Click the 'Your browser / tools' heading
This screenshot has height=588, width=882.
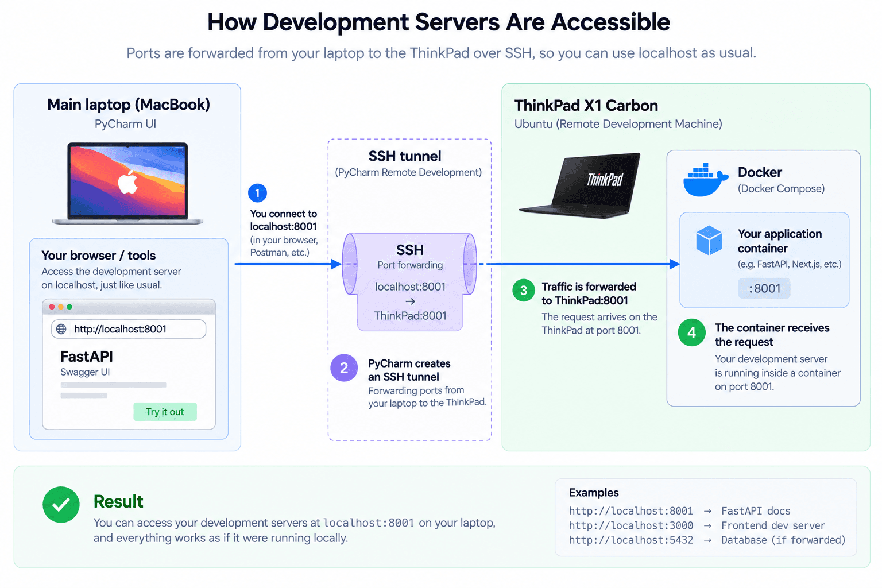coord(98,256)
